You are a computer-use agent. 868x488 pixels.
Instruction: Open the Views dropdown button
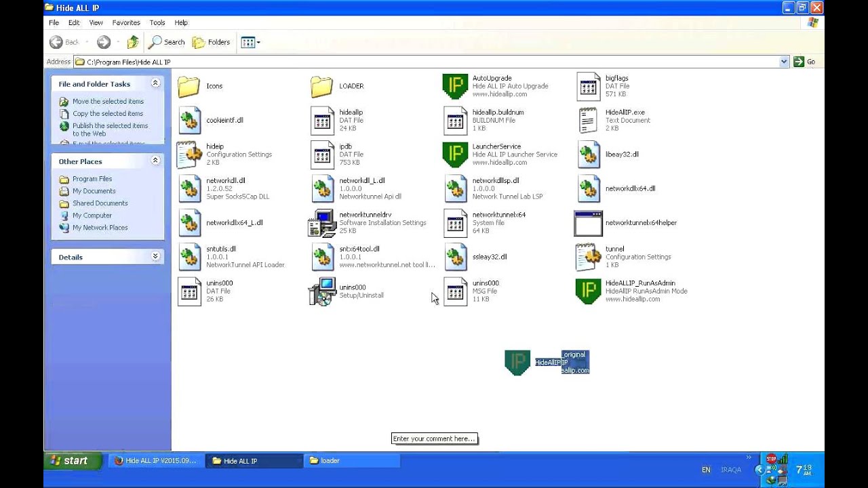click(250, 42)
